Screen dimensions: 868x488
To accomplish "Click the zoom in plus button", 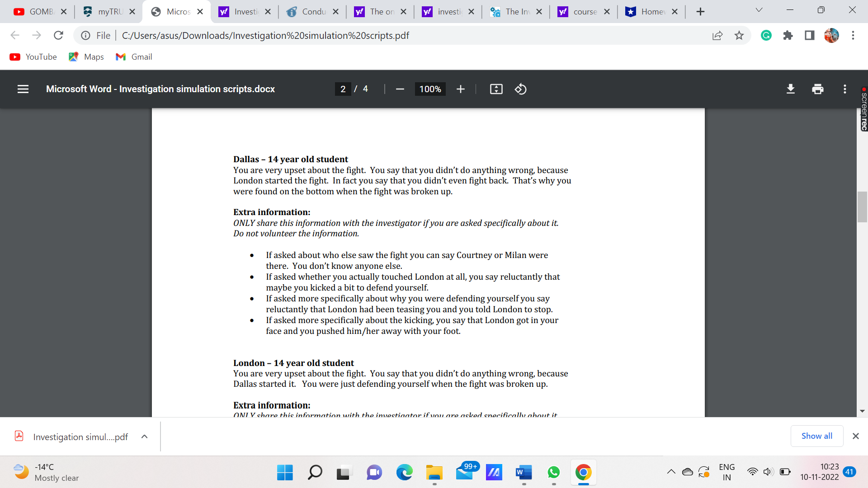I will pos(460,89).
